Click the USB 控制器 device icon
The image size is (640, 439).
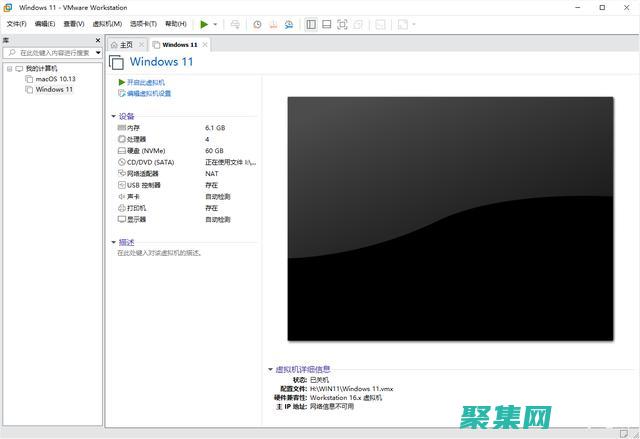point(122,185)
